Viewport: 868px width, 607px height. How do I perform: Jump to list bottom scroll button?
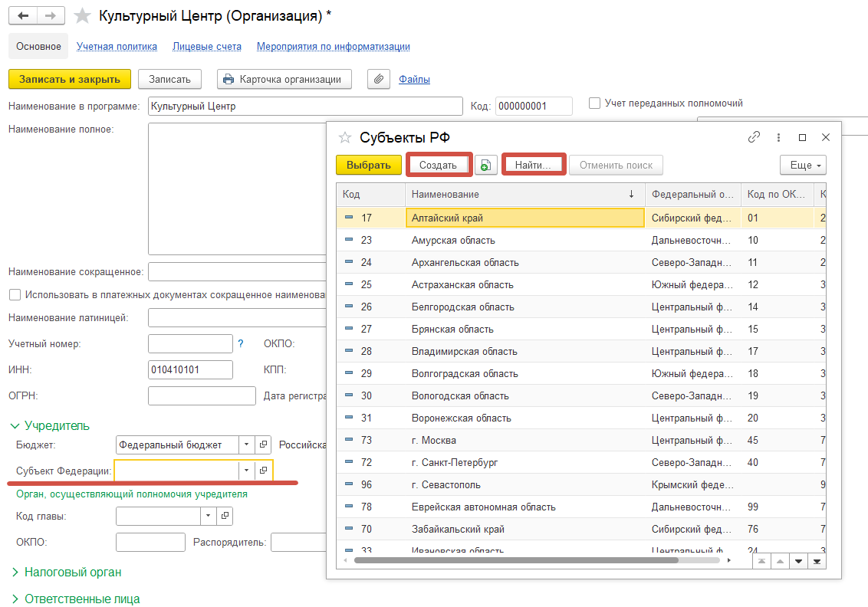coord(817,561)
